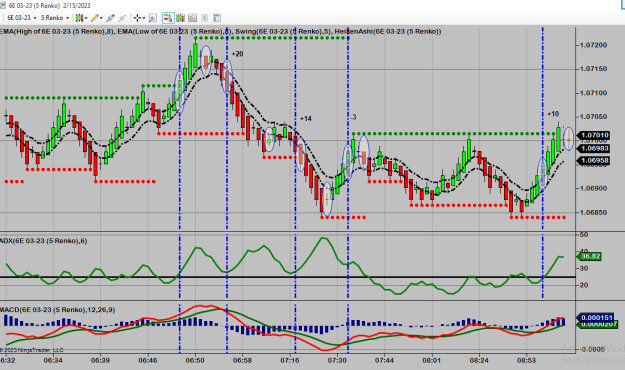Toggle the Chart Trader icon
The height and width of the screenshot is (370, 625).
(168, 18)
